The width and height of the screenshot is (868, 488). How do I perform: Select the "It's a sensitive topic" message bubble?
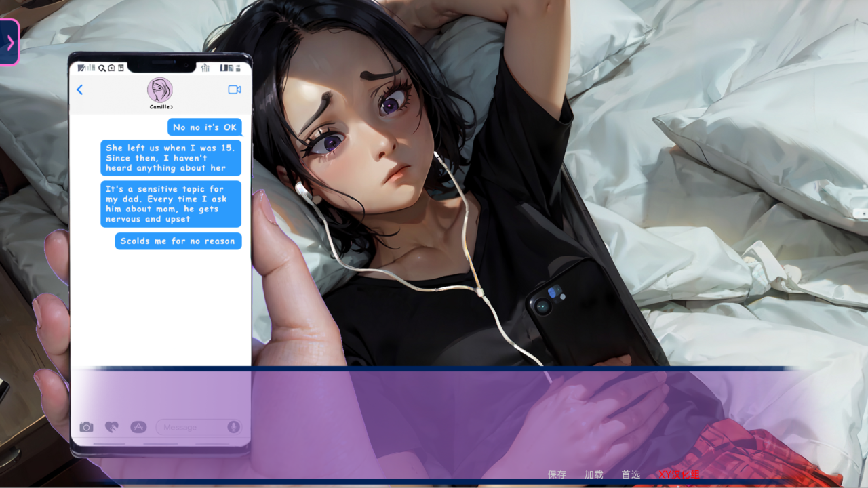pyautogui.click(x=171, y=204)
